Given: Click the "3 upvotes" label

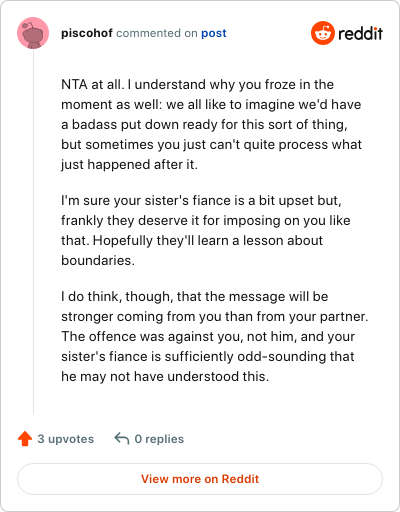Looking at the screenshot, I should pos(66,439).
